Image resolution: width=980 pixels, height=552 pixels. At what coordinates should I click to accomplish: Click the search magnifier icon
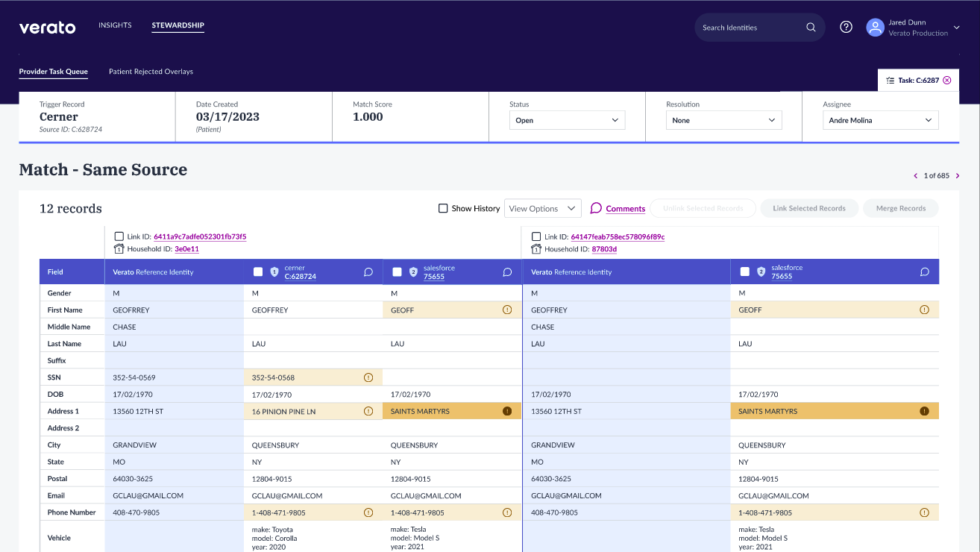coord(811,28)
